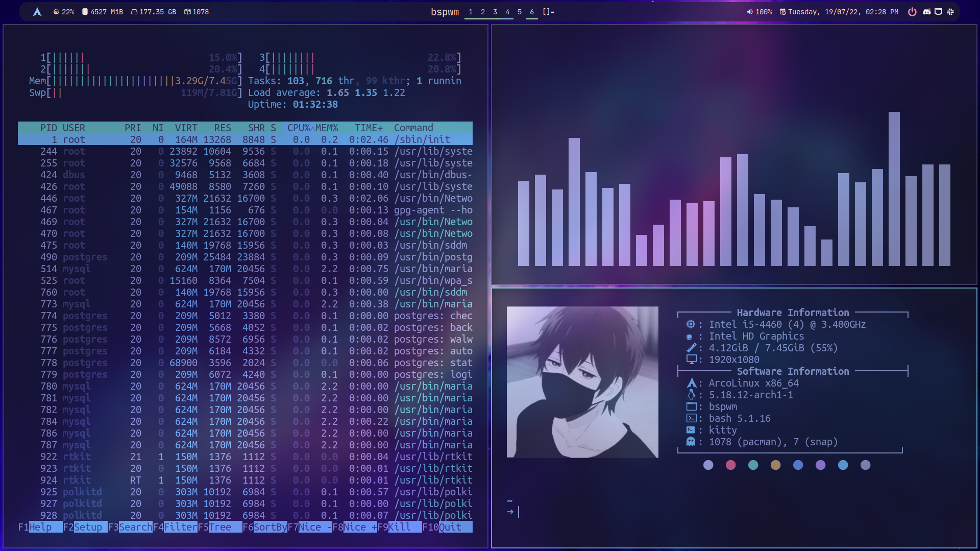980x551 pixels.
Task: Click the Slack icon in the system tray
Action: point(950,11)
